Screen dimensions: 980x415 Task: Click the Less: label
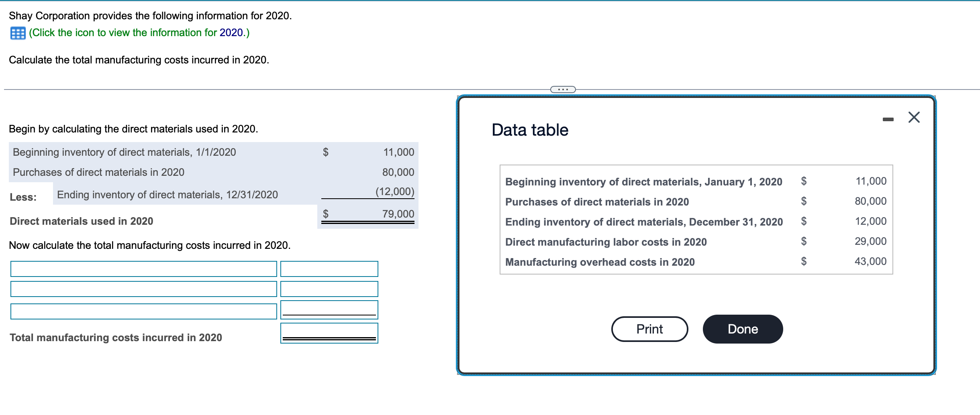(x=23, y=197)
